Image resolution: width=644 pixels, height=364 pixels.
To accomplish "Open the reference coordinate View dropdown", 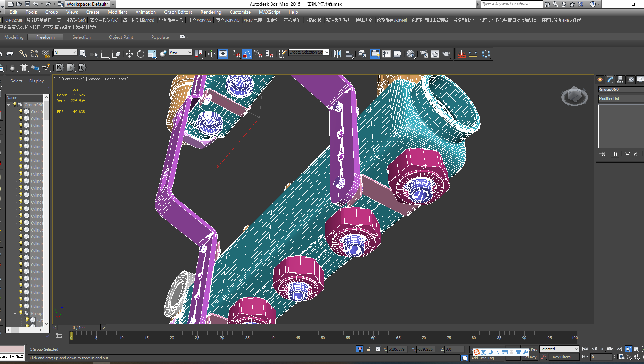I will (180, 52).
